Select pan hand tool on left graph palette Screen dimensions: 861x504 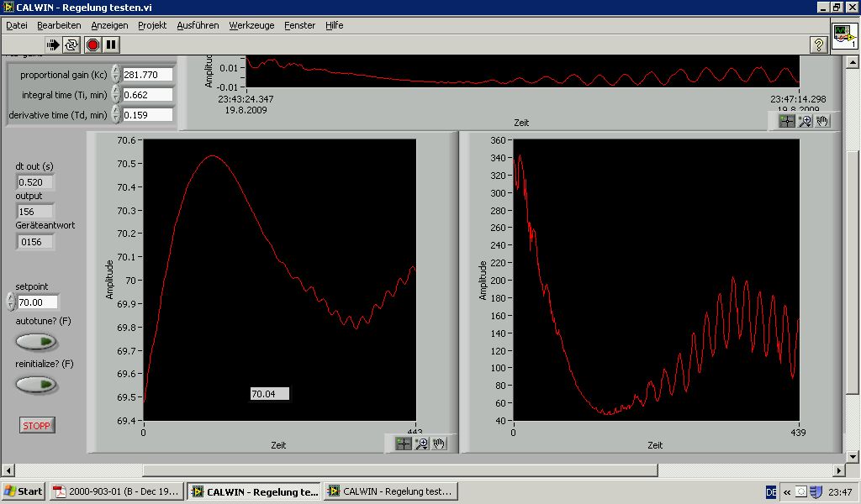[x=439, y=444]
